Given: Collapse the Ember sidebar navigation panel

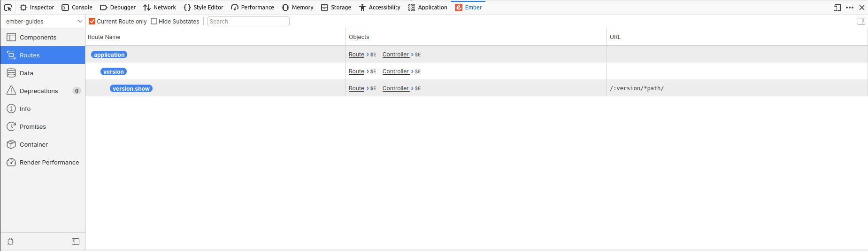Looking at the screenshot, I should coord(76,242).
